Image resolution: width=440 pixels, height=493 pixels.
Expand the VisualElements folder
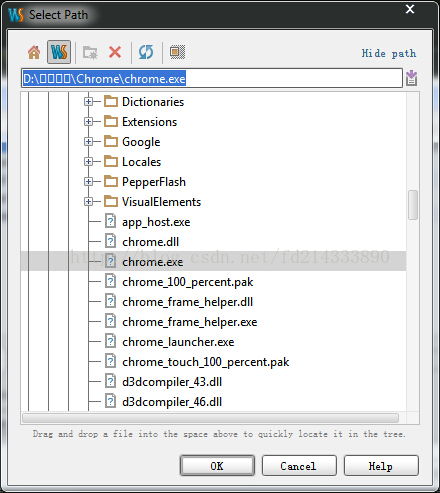tap(88, 202)
